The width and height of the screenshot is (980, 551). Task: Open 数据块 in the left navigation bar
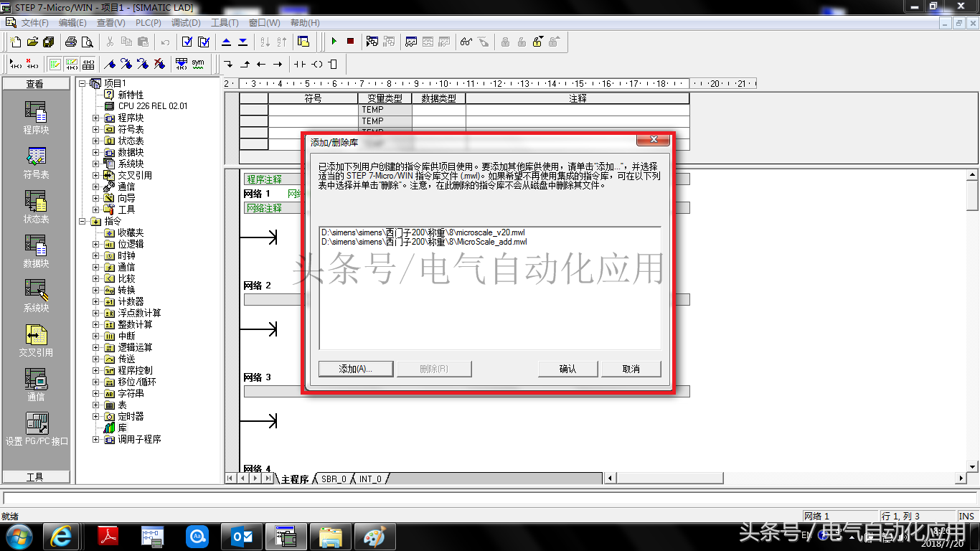[36, 252]
